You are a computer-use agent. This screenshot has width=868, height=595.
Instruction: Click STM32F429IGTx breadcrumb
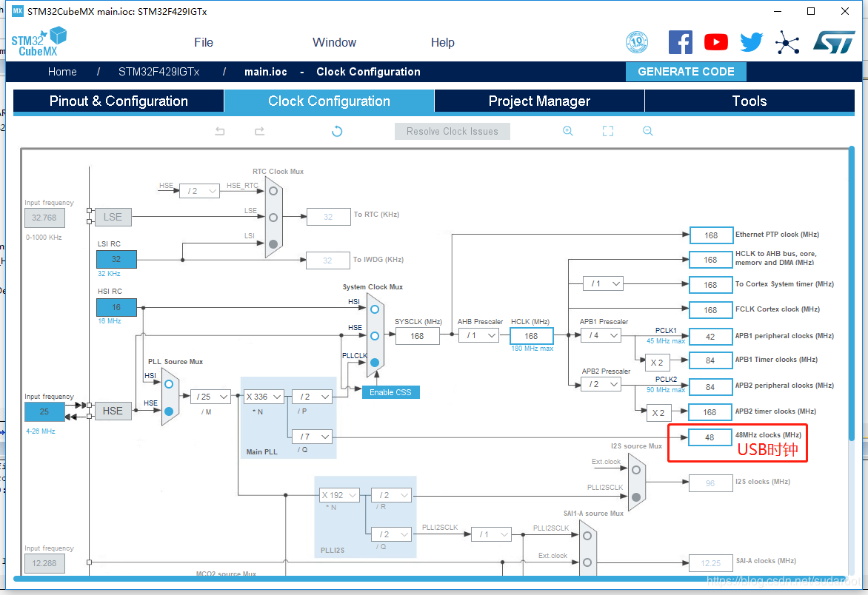pos(158,72)
